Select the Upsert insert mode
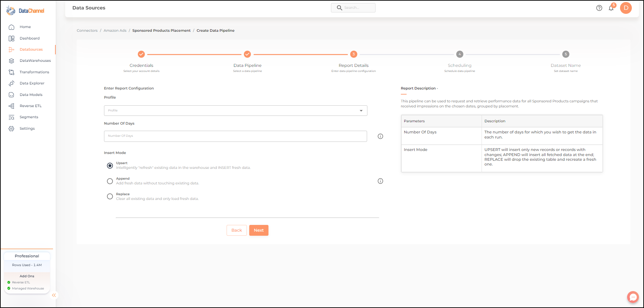Viewport: 644px width, 308px height. 110,165
